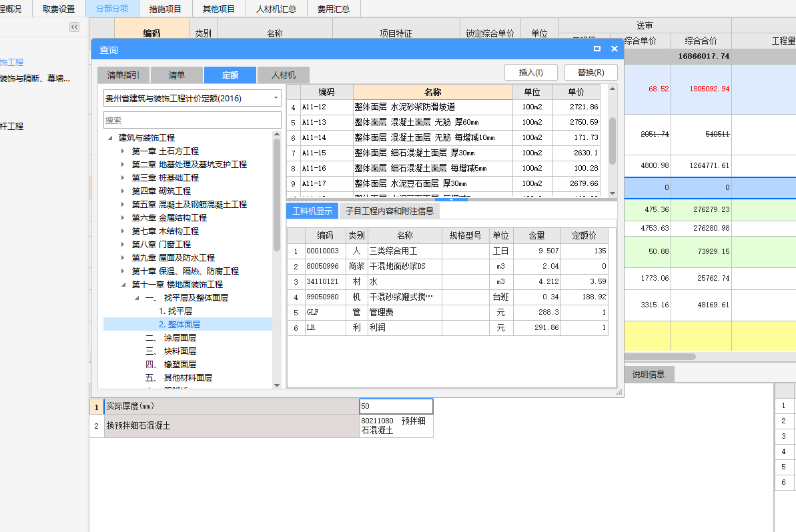The image size is (796, 532).
Task: Collapse the left sidebar with double-arrow icon
Action: coord(74,27)
